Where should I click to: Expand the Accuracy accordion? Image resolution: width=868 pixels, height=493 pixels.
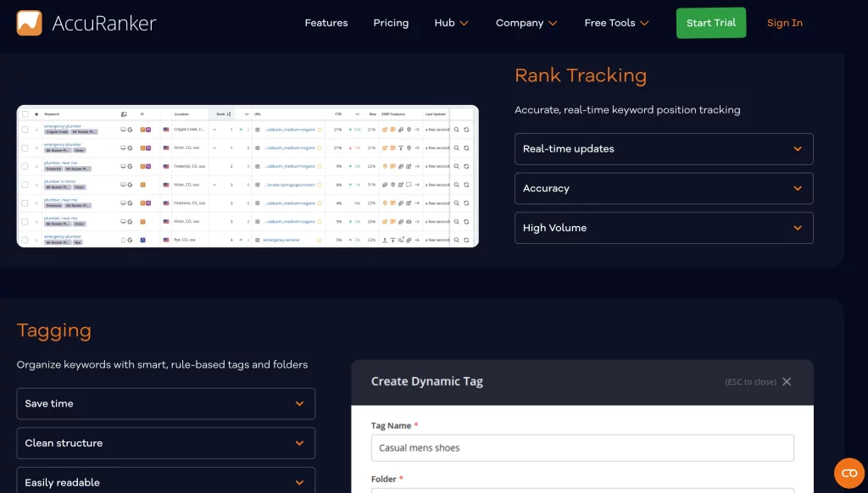[x=664, y=188]
